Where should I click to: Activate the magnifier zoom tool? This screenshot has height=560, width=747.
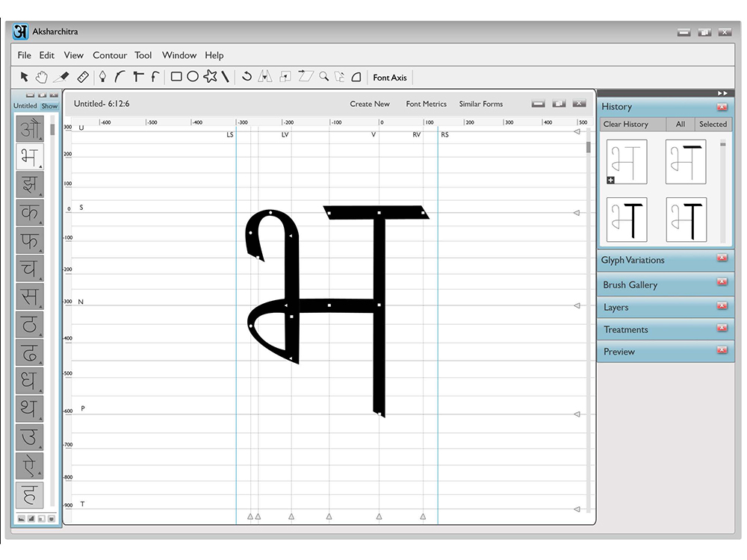tap(324, 76)
